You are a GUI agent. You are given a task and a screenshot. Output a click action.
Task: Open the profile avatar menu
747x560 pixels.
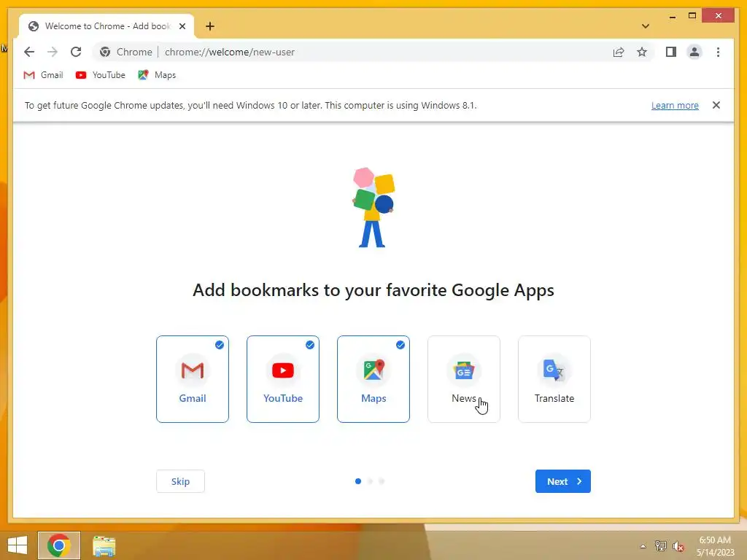pyautogui.click(x=694, y=52)
